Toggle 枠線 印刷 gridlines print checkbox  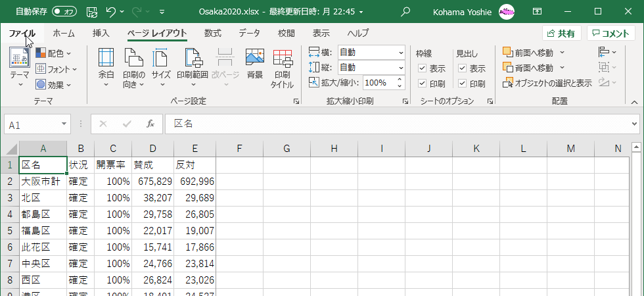tap(422, 84)
